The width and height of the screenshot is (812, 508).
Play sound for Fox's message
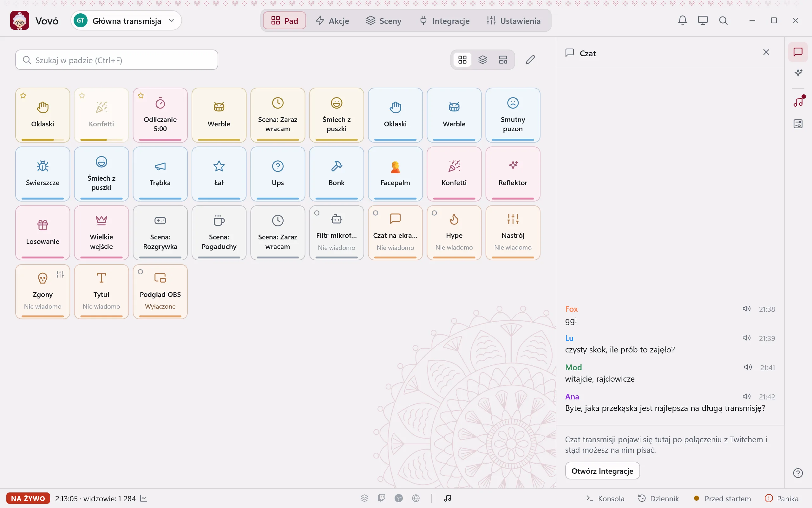click(x=746, y=309)
